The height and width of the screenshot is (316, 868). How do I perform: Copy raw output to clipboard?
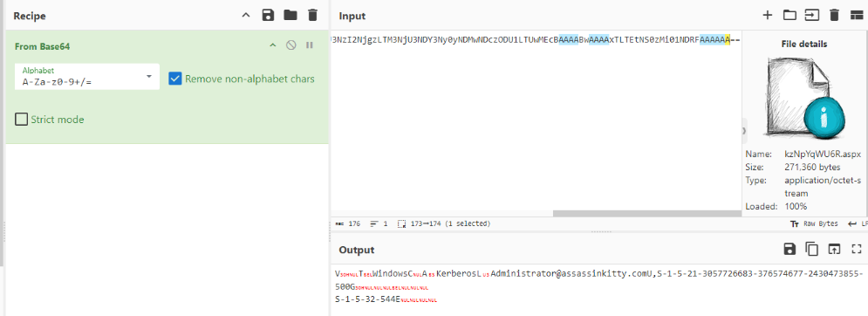811,250
